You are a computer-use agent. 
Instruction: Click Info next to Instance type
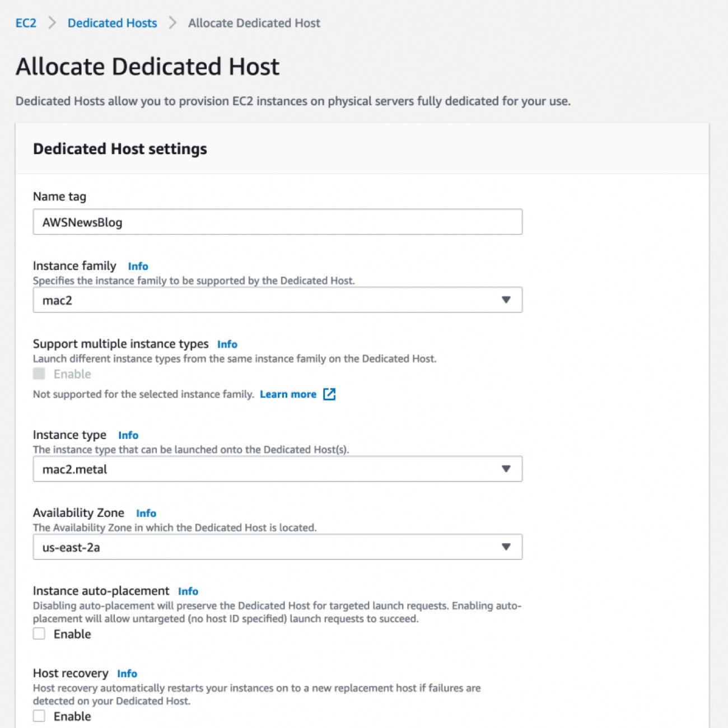(128, 435)
